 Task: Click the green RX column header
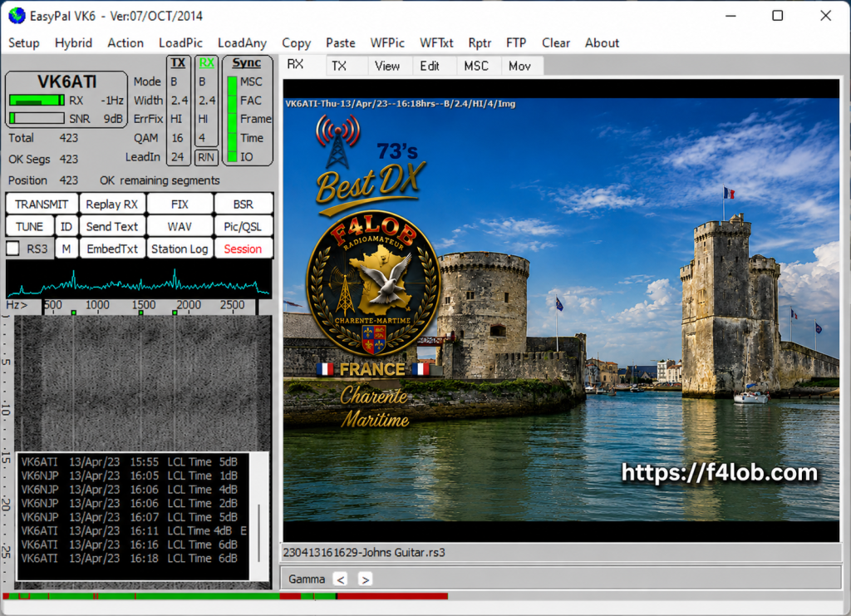[x=206, y=62]
